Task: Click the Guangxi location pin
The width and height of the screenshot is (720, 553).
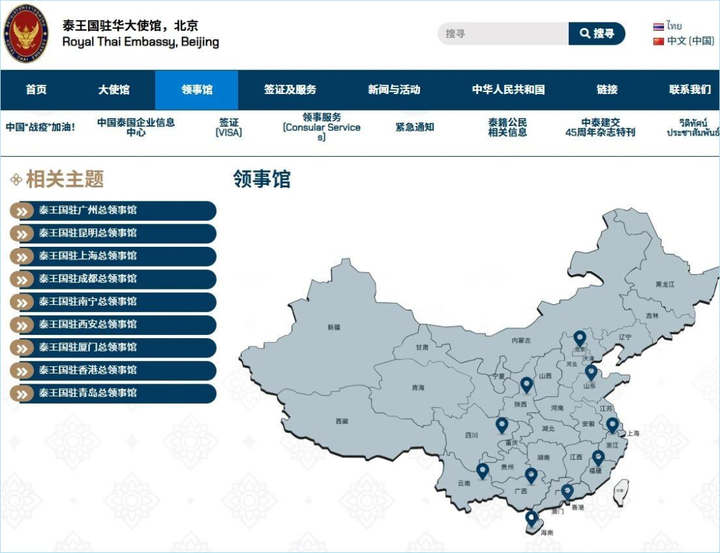Action: tap(531, 476)
